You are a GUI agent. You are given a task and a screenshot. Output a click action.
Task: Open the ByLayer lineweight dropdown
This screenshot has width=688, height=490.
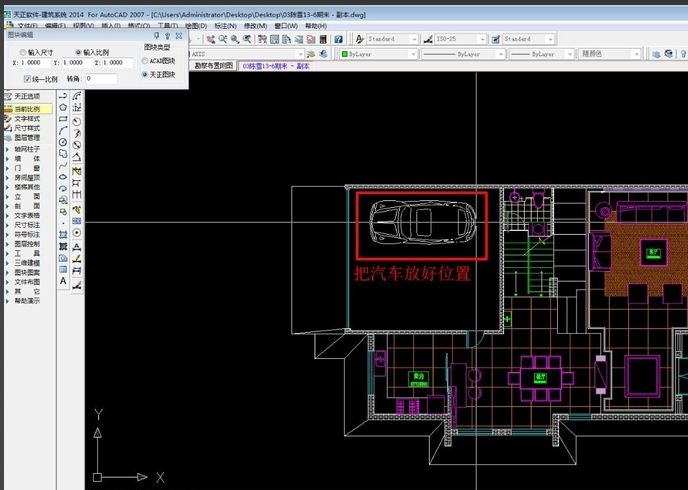[x=542, y=54]
